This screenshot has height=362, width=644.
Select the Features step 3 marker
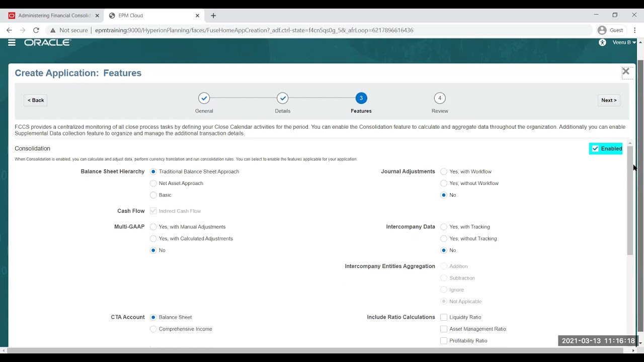click(x=361, y=98)
